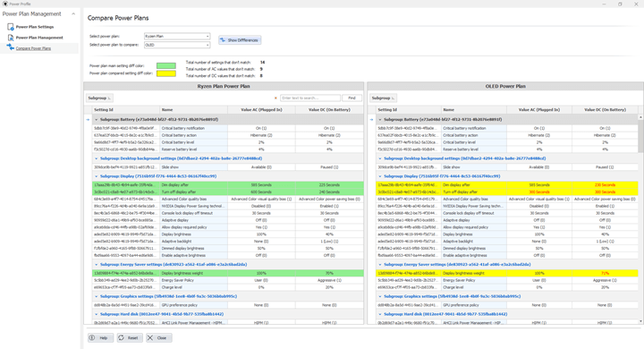Sort by Setting Id column in OLED pane
Image resolution: width=644 pixels, height=349 pixels.
[x=409, y=110]
